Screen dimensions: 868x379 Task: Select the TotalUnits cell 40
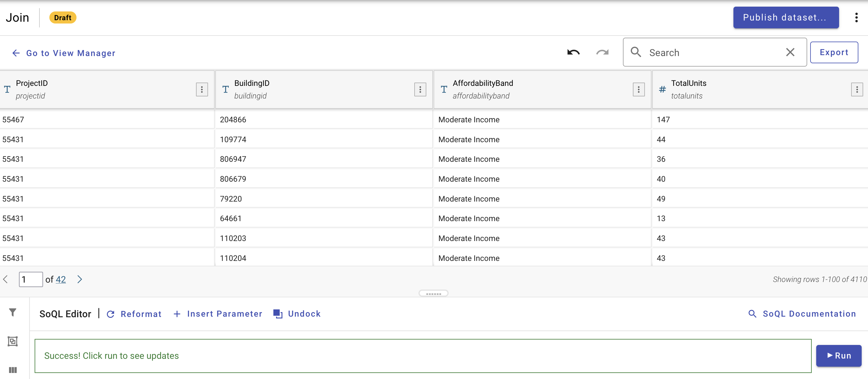pos(760,179)
